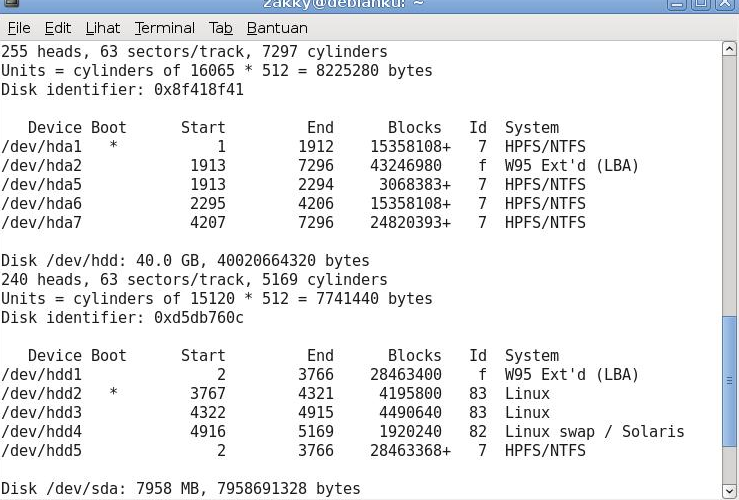The height and width of the screenshot is (500, 739).
Task: Click the blocks value 4490640
Action: [411, 412]
